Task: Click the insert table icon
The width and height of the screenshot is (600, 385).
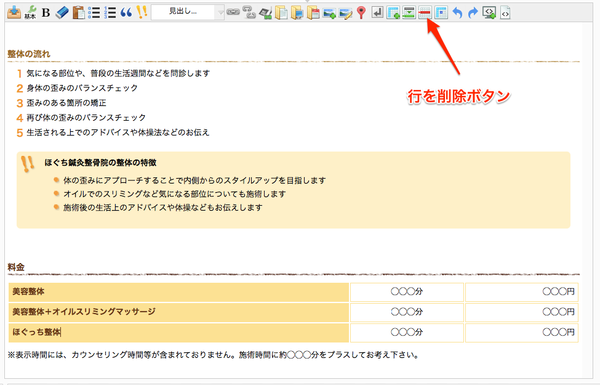Action: point(393,13)
